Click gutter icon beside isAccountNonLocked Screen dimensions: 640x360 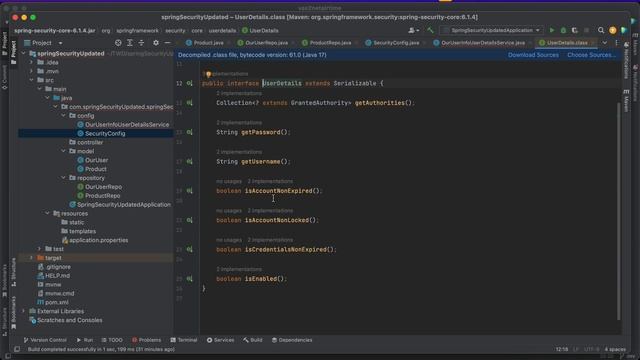pos(189,220)
